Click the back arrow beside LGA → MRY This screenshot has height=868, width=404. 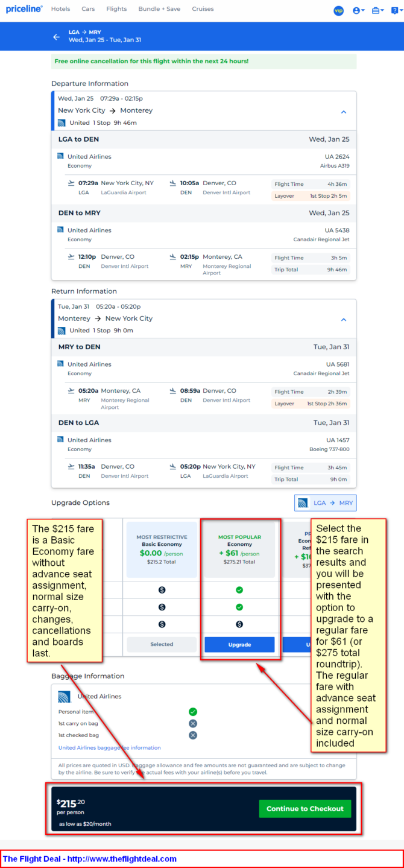(57, 37)
